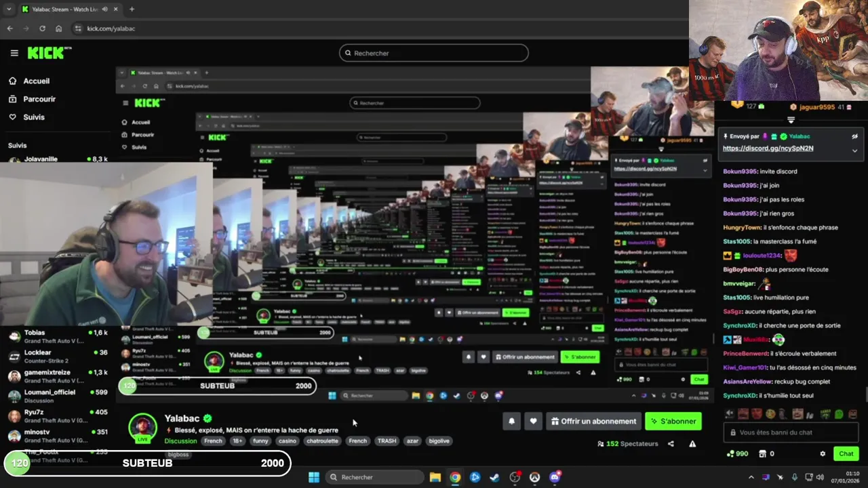This screenshot has width=868, height=488.
Task: Click the casino tag
Action: pyautogui.click(x=287, y=441)
